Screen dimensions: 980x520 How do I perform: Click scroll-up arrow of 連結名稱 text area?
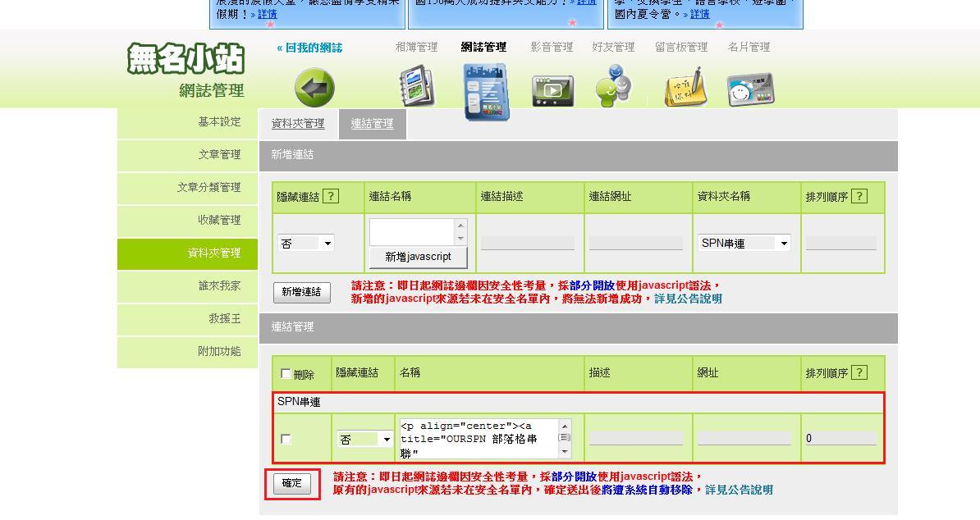[461, 226]
